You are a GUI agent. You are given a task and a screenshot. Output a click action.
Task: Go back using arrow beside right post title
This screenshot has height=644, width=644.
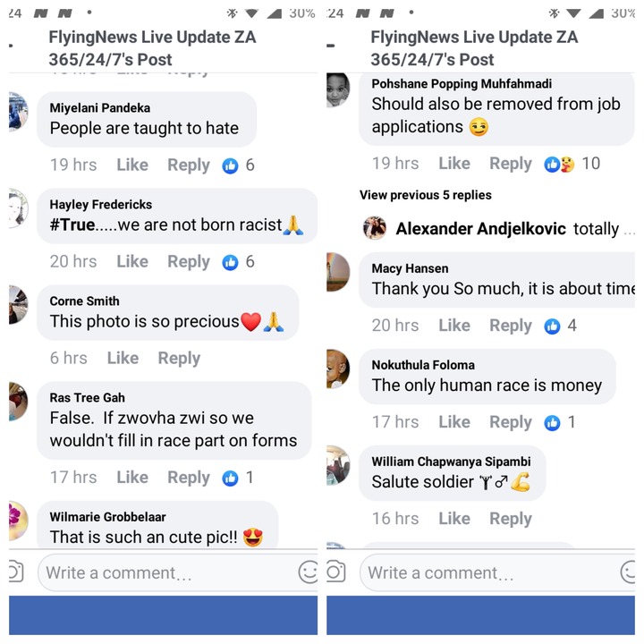(x=331, y=46)
